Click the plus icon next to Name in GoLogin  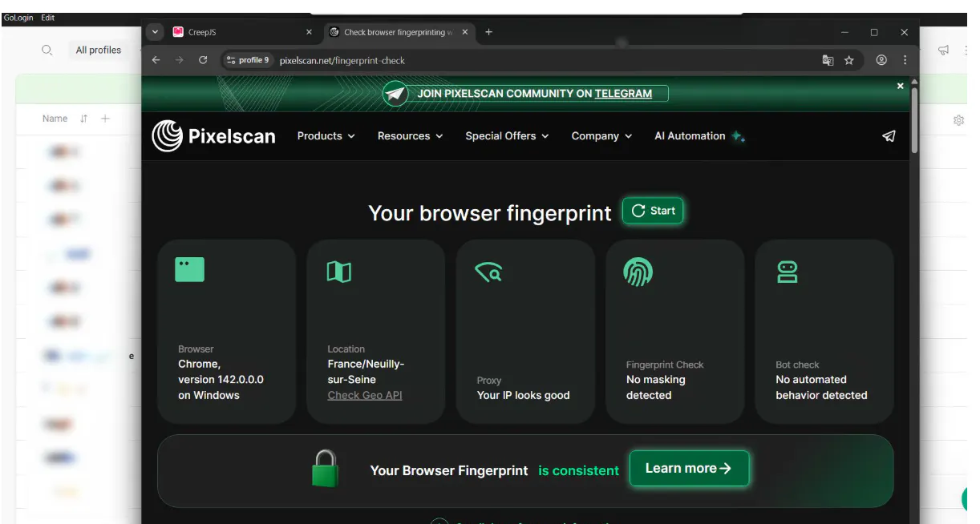point(104,119)
